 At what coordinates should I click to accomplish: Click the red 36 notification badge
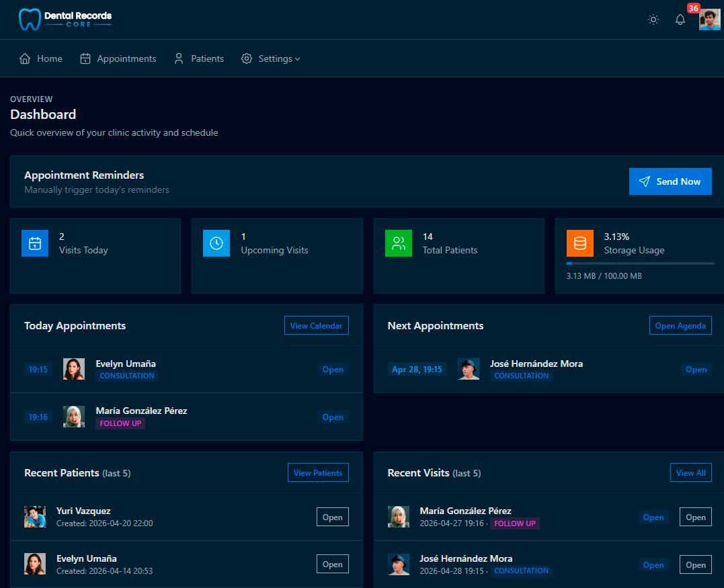tap(693, 8)
